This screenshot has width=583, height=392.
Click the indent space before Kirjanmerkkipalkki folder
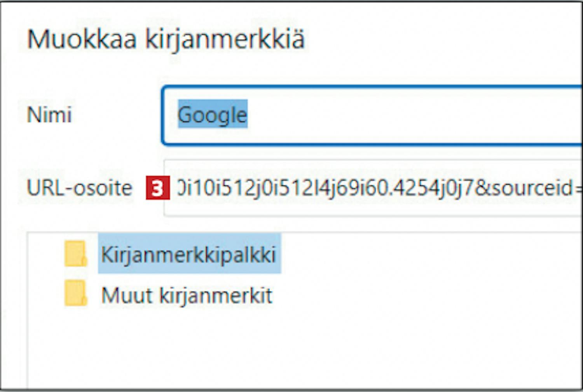point(46,254)
